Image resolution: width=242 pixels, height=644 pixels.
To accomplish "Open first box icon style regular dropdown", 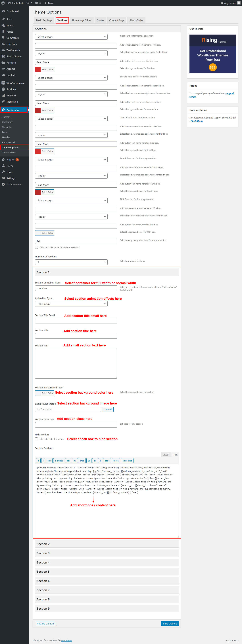I will coord(71,53).
